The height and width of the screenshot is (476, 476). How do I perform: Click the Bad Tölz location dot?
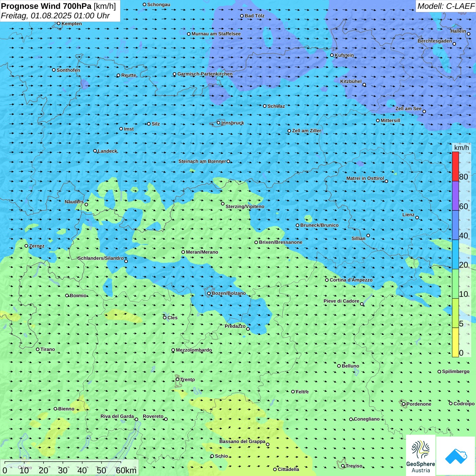(242, 16)
